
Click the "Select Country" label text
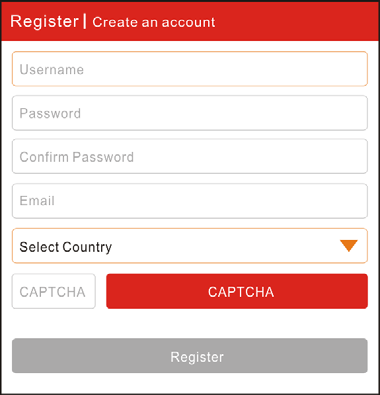[66, 247]
